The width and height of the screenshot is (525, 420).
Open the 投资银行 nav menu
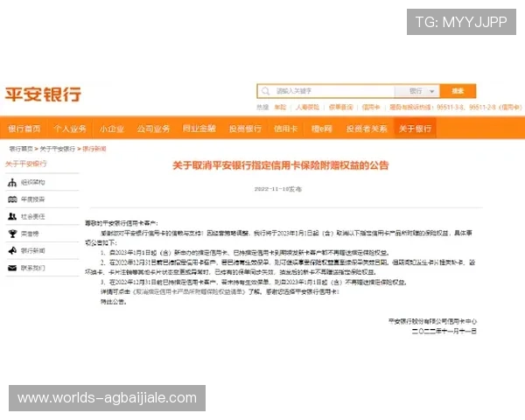[x=245, y=129]
